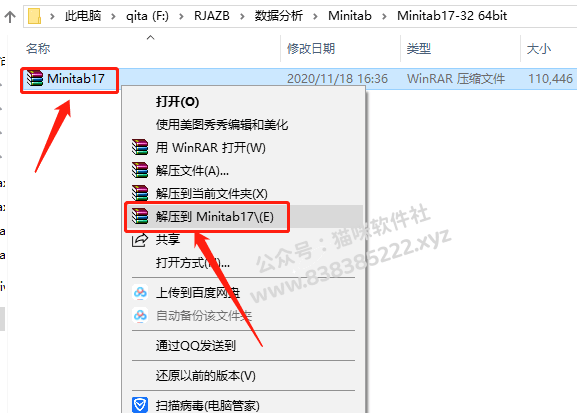The width and height of the screenshot is (577, 413).
Task: Sort files by 修改日期 column header
Action: [x=311, y=49]
